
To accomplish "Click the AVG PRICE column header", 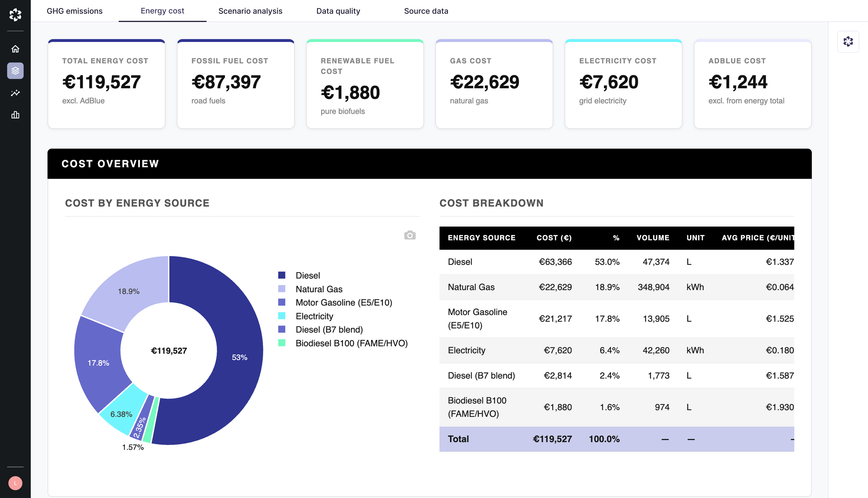I will point(758,238).
